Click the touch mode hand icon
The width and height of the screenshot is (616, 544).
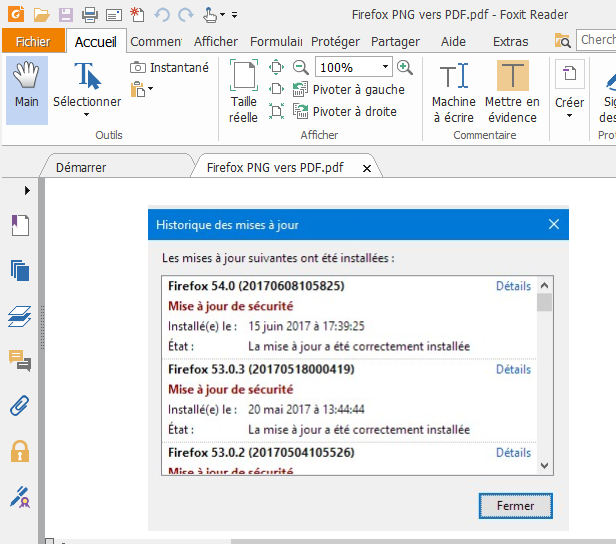(210, 15)
